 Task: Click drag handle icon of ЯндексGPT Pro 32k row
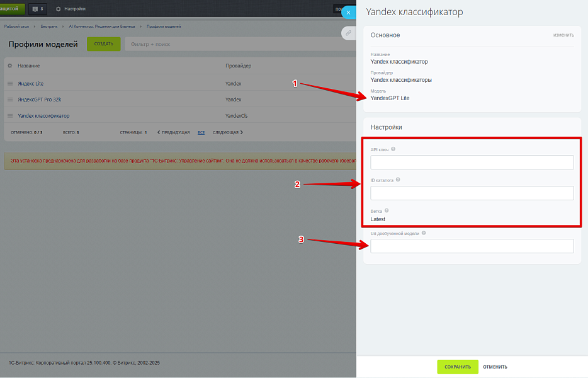[10, 100]
